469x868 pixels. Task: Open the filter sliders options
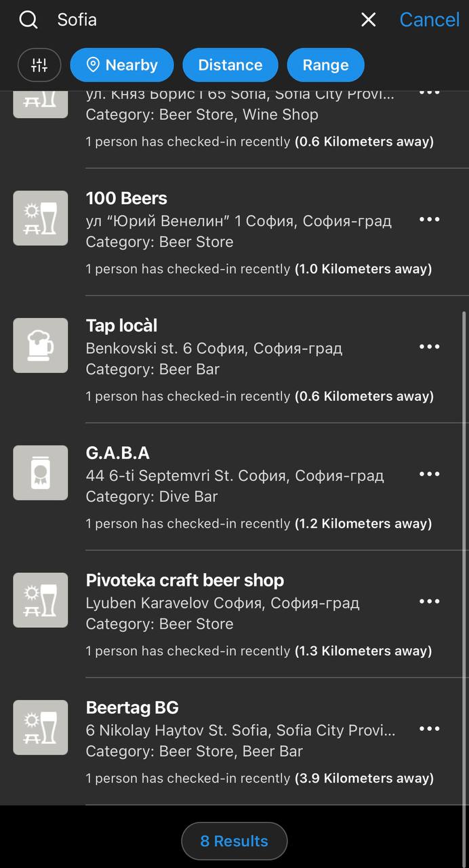pyautogui.click(x=39, y=65)
